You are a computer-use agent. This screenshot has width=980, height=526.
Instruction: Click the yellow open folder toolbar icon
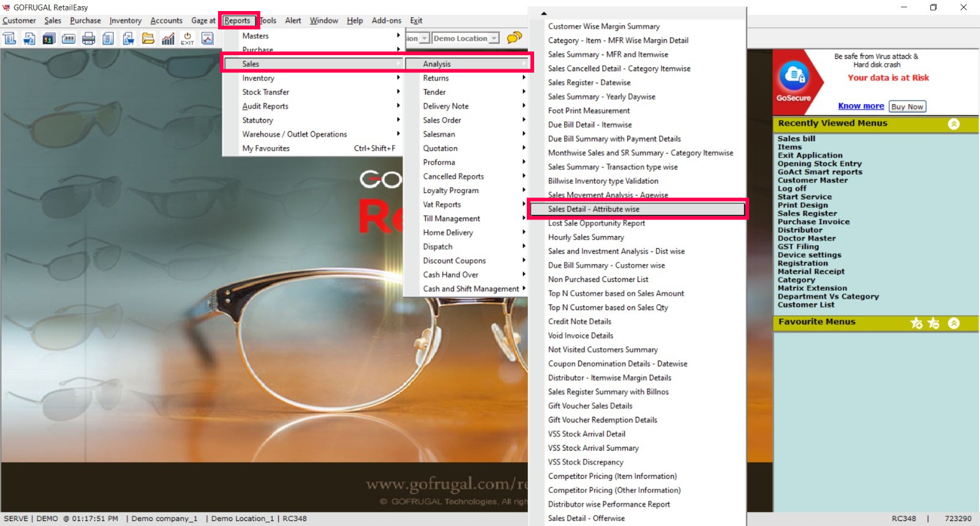(148, 39)
